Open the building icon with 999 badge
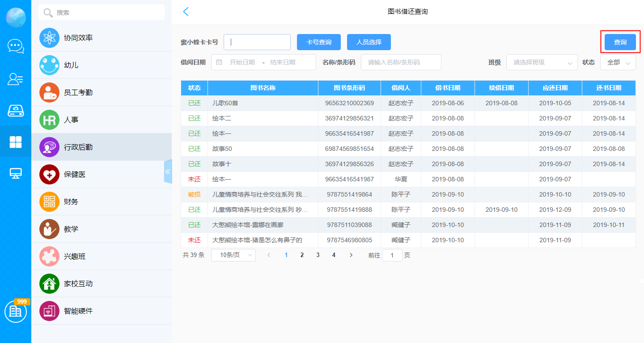 (x=16, y=311)
